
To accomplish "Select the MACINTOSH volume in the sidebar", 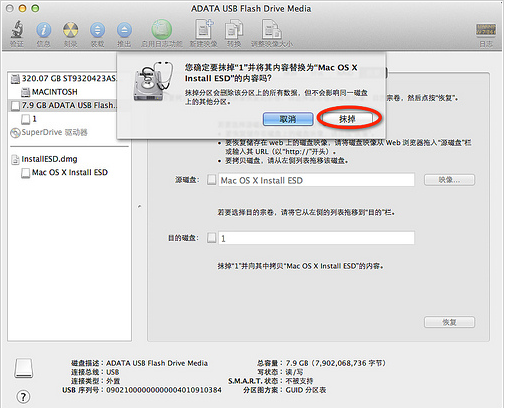I will (x=49, y=92).
